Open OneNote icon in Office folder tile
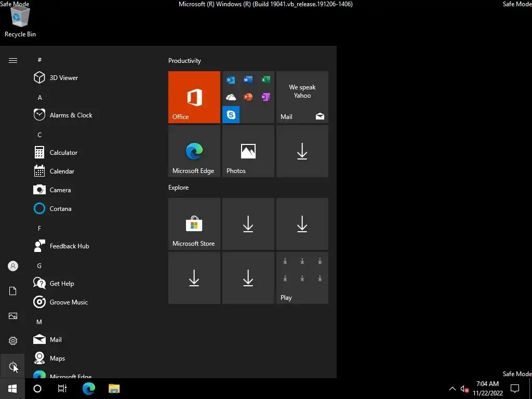The image size is (532, 399). [x=265, y=97]
